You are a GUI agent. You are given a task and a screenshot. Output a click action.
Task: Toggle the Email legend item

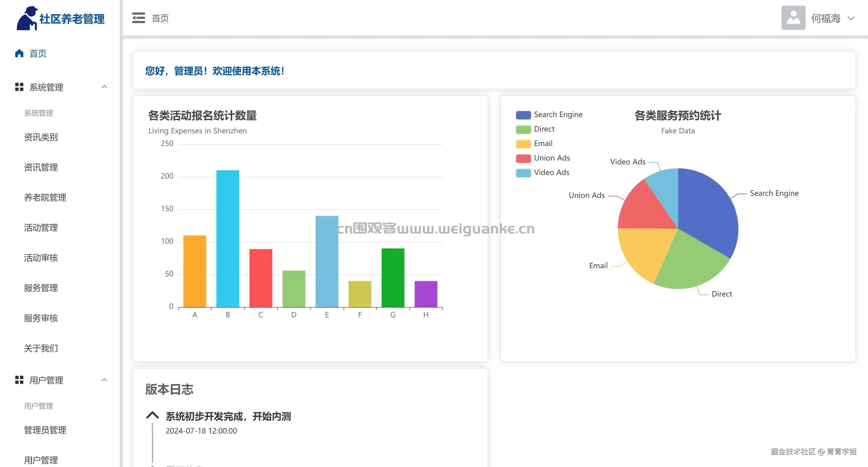coord(523,144)
